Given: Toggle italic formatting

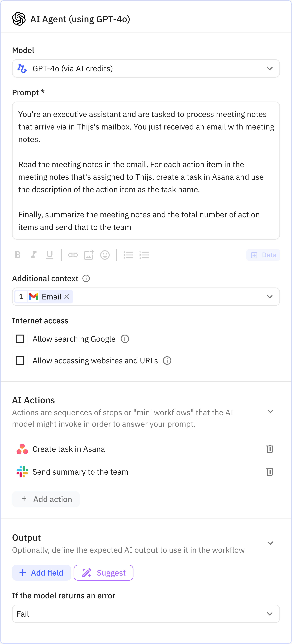Looking at the screenshot, I should 34,255.
